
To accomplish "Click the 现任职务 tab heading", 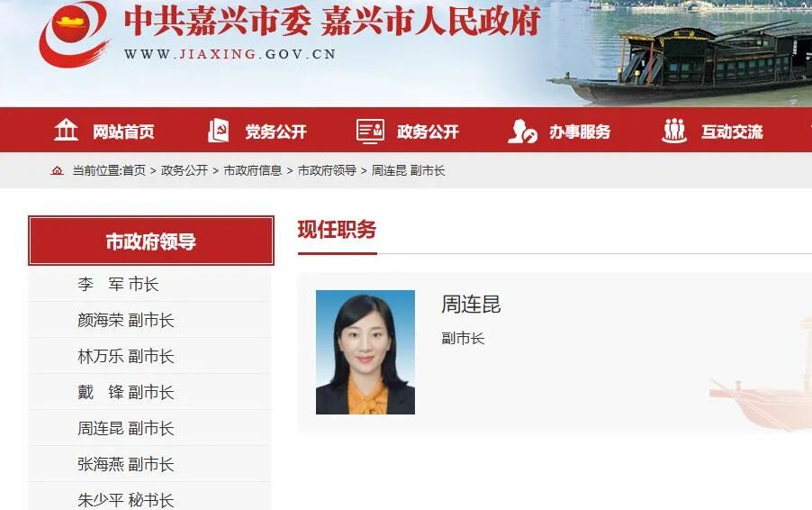I will tap(337, 230).
